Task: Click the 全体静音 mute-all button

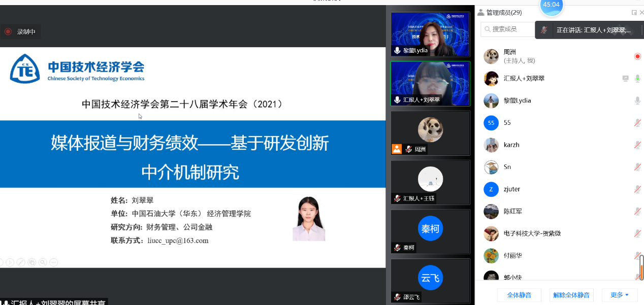Action: (x=519, y=295)
